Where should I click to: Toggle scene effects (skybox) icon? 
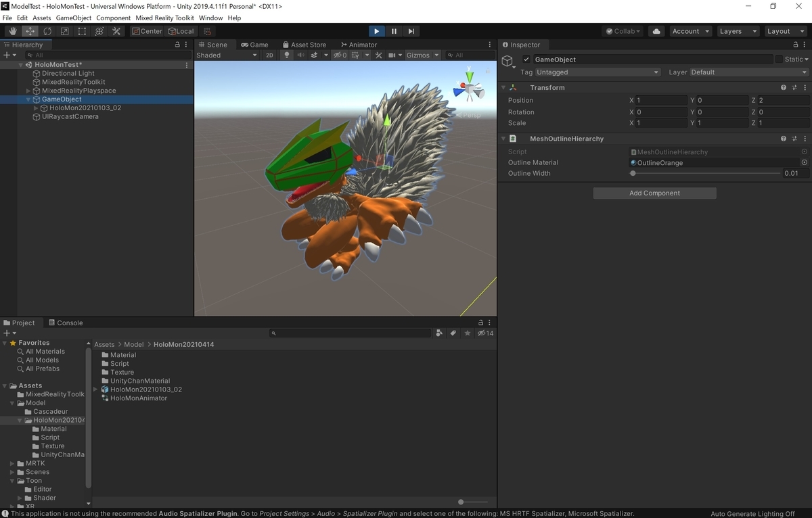click(x=315, y=55)
